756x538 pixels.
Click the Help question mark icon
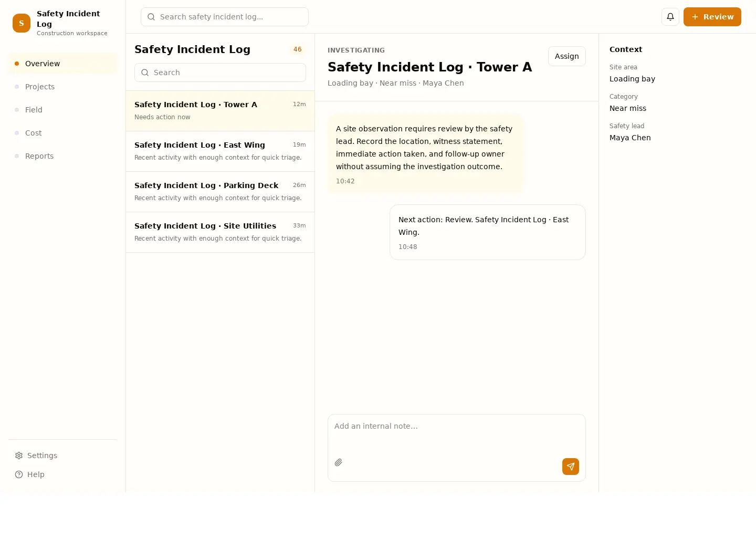point(19,474)
